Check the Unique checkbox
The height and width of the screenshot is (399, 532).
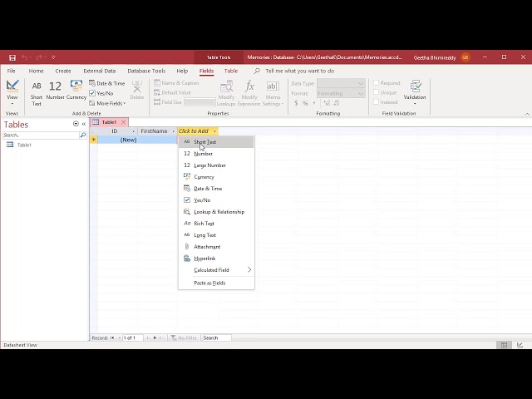click(x=376, y=92)
